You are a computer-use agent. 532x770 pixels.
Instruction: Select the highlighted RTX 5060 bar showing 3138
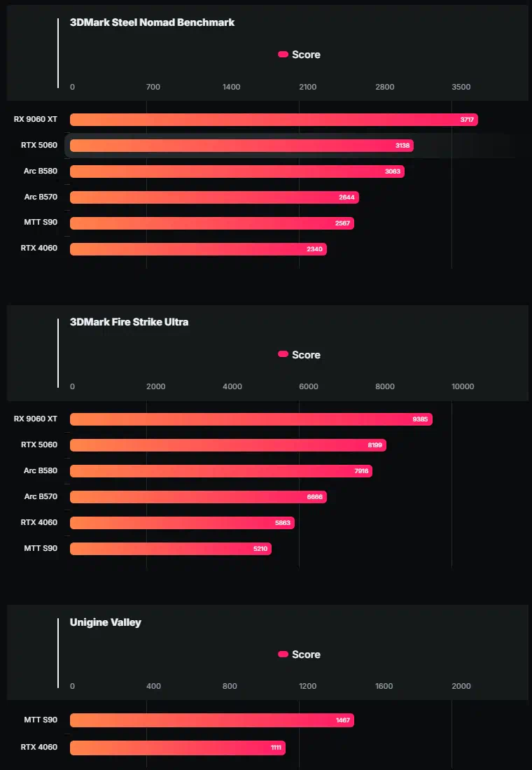(241, 146)
